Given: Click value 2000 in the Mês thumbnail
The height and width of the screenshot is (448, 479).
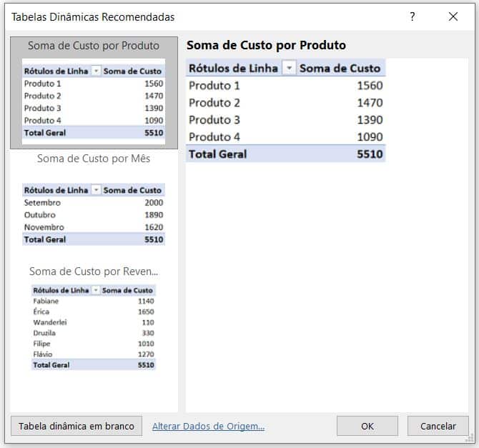Looking at the screenshot, I should click(x=154, y=202).
